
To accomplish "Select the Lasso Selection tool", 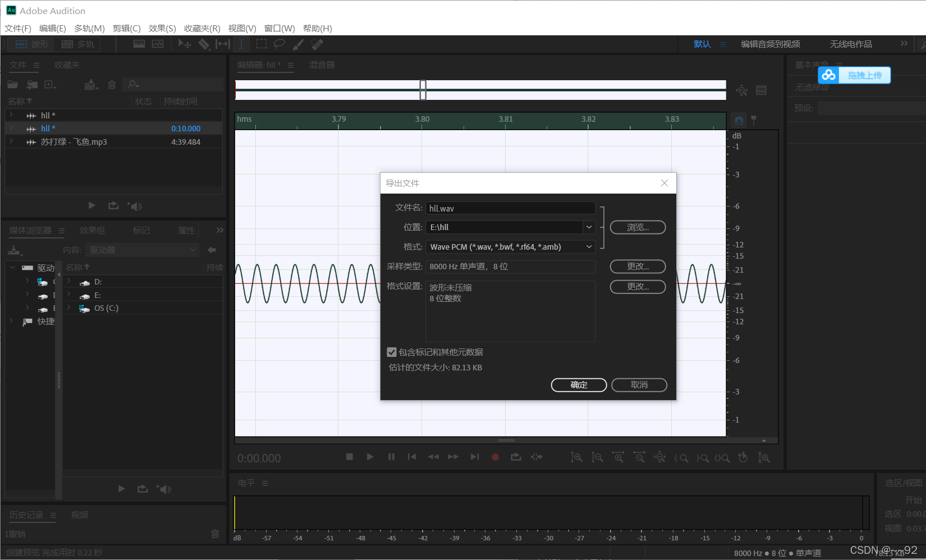I will pyautogui.click(x=279, y=44).
